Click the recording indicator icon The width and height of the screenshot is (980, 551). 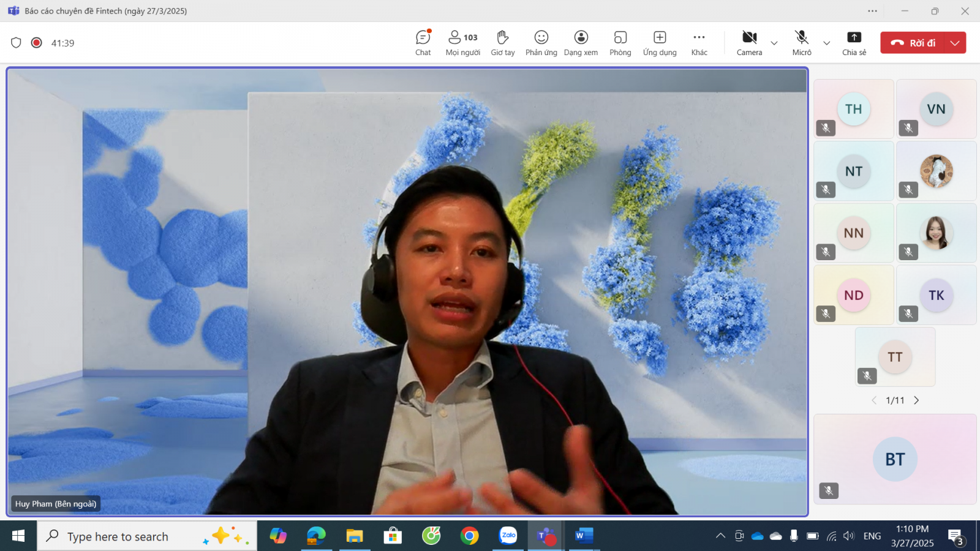37,43
